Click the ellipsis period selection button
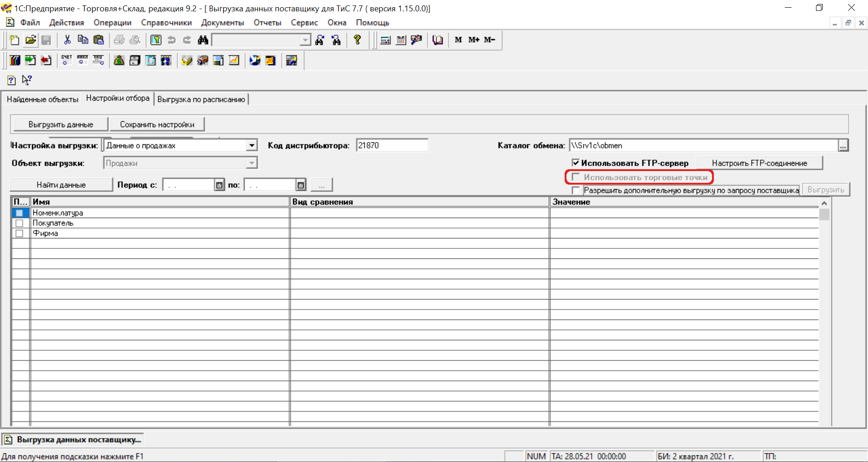Screen dimensions: 868x462 click(x=322, y=185)
